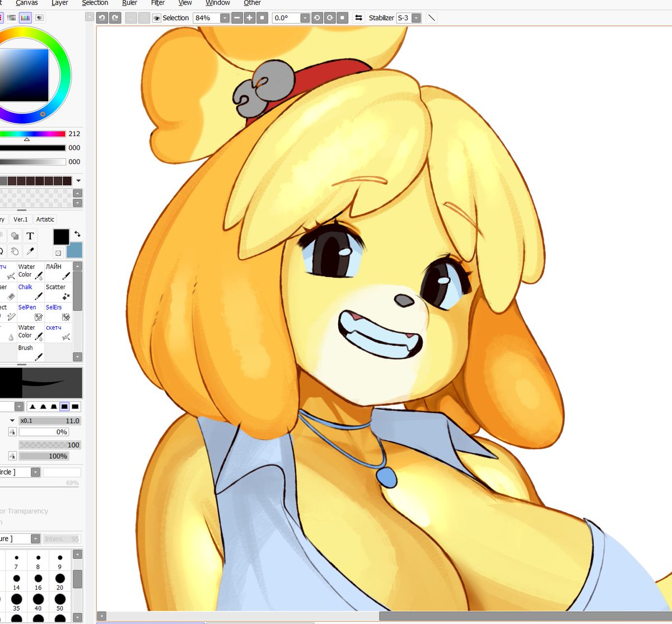Image resolution: width=672 pixels, height=624 pixels.
Task: Open the Selection menu
Action: 95,3
